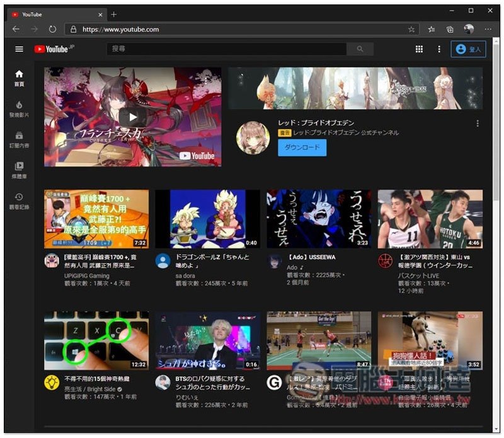Bookmark this page with star icon
This screenshot has height=438, width=504.
[411, 29]
